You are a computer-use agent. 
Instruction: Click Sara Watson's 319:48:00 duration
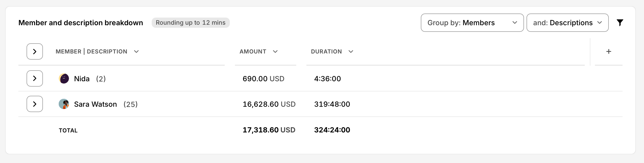(x=332, y=104)
